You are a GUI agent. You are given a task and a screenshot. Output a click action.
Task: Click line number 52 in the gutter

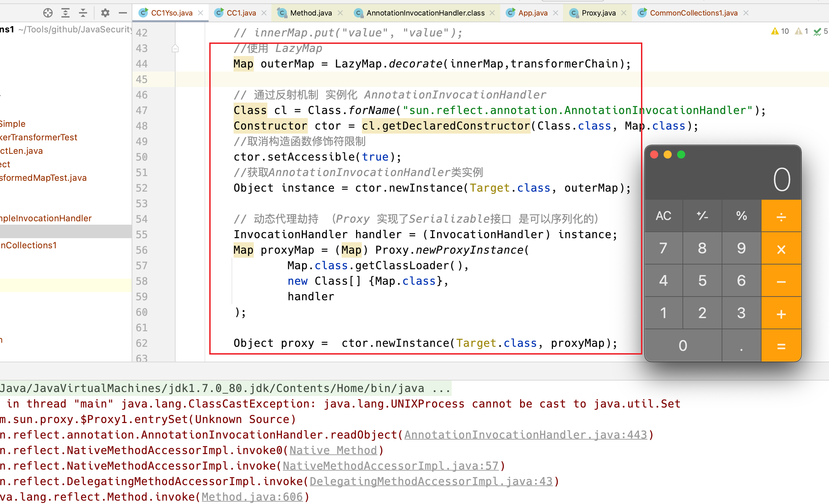coord(142,188)
